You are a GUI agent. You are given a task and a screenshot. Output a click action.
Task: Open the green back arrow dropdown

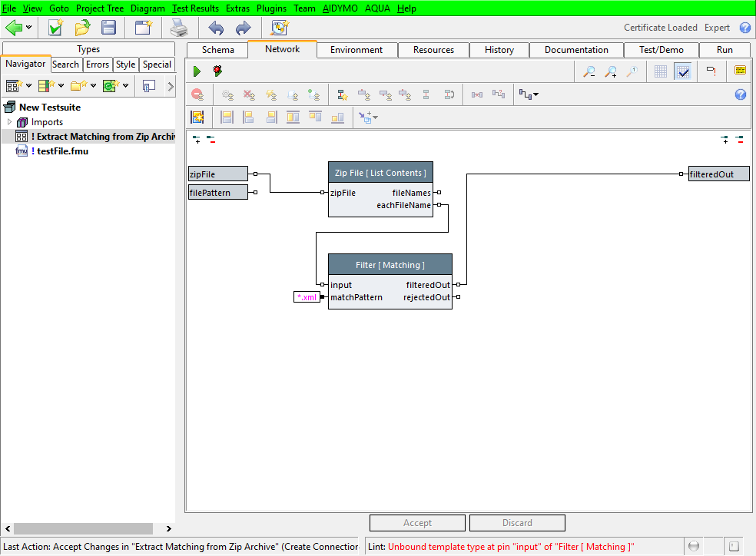[x=29, y=28]
